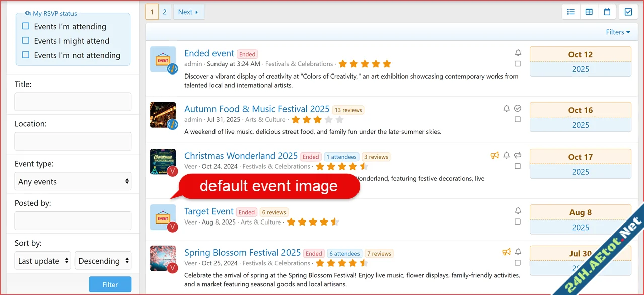Image resolution: width=644 pixels, height=295 pixels.
Task: Open the Sort by dropdown
Action: coord(43,261)
